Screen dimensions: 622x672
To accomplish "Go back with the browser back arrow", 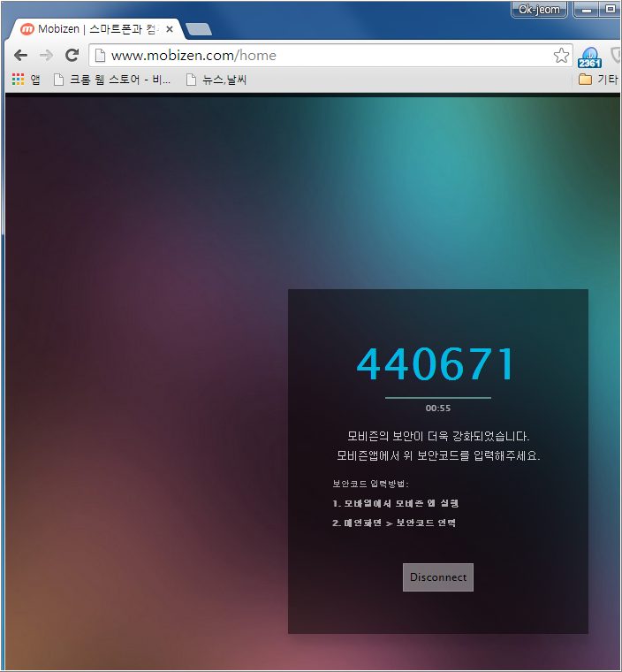I will [x=20, y=56].
